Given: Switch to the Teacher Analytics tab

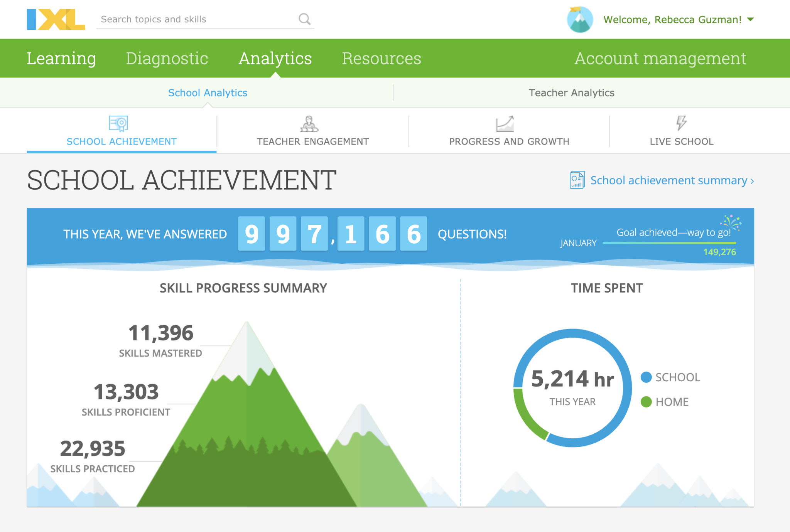Looking at the screenshot, I should [x=571, y=93].
